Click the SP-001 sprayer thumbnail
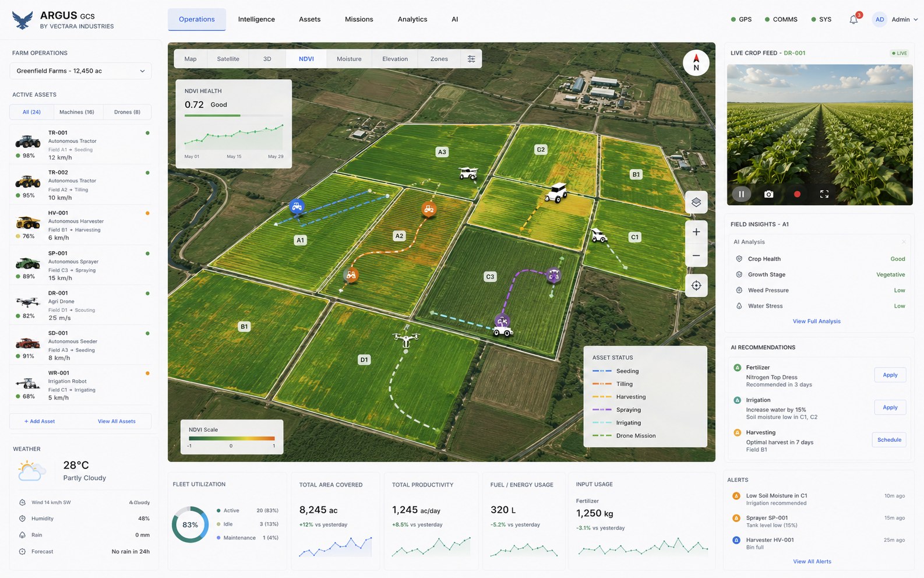 27,262
